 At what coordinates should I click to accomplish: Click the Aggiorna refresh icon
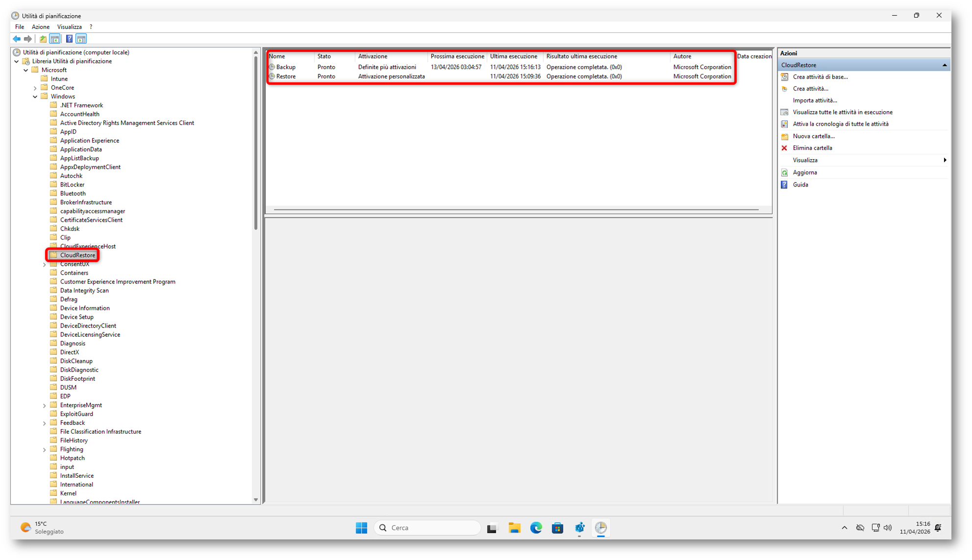[784, 172]
